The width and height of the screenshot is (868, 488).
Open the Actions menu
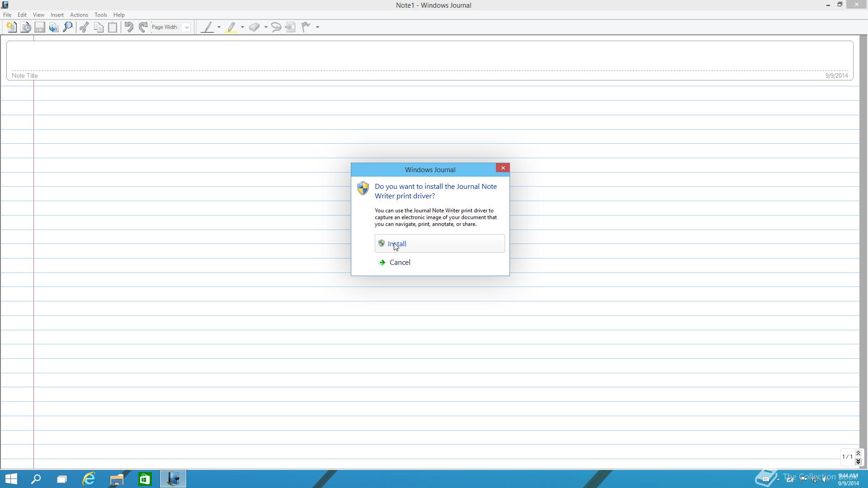point(79,15)
